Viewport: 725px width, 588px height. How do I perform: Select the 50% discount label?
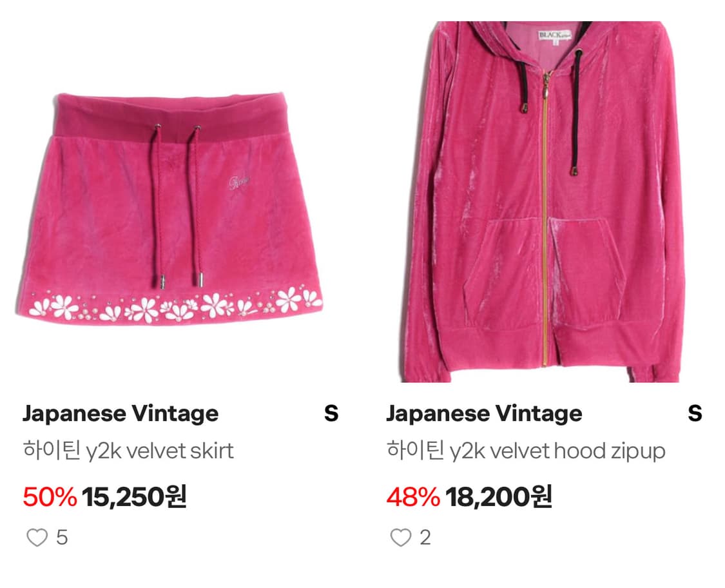point(49,496)
